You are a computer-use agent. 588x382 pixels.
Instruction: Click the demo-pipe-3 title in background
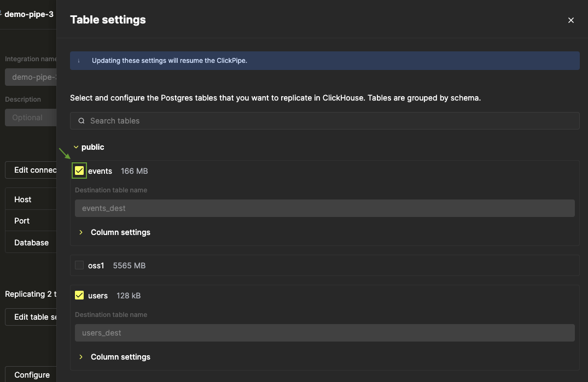click(29, 14)
